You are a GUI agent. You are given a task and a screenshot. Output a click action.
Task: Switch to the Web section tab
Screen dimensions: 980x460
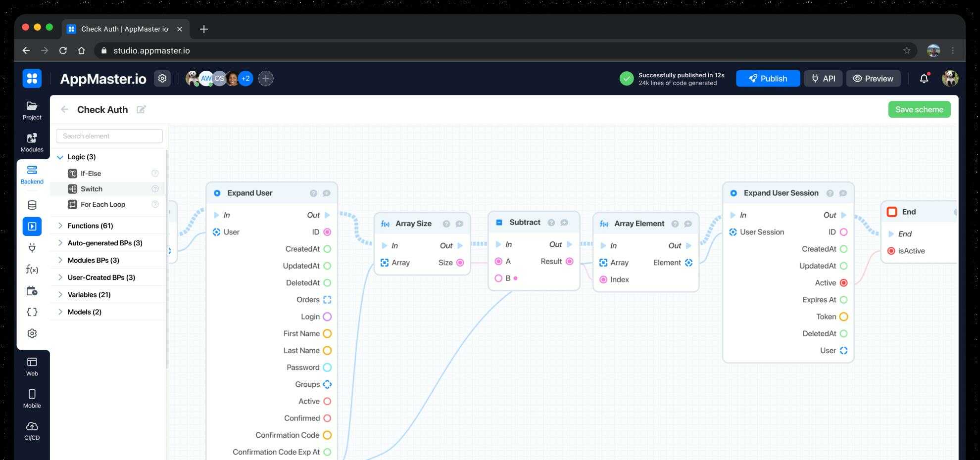click(x=32, y=367)
